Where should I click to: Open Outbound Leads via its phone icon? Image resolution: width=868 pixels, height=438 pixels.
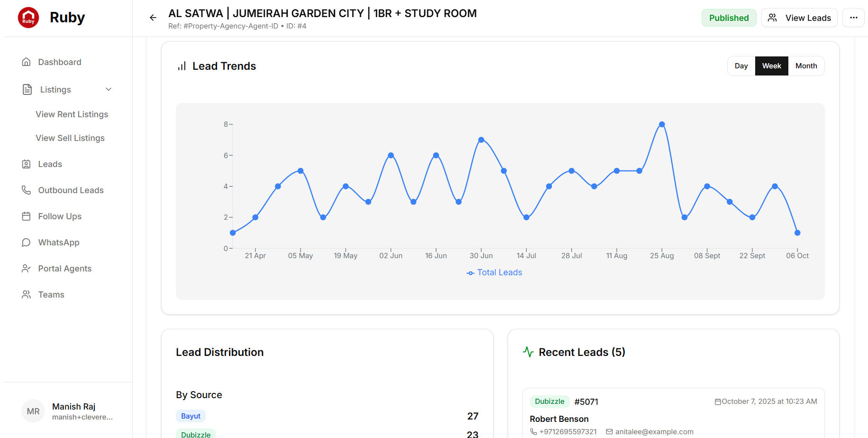pos(27,190)
